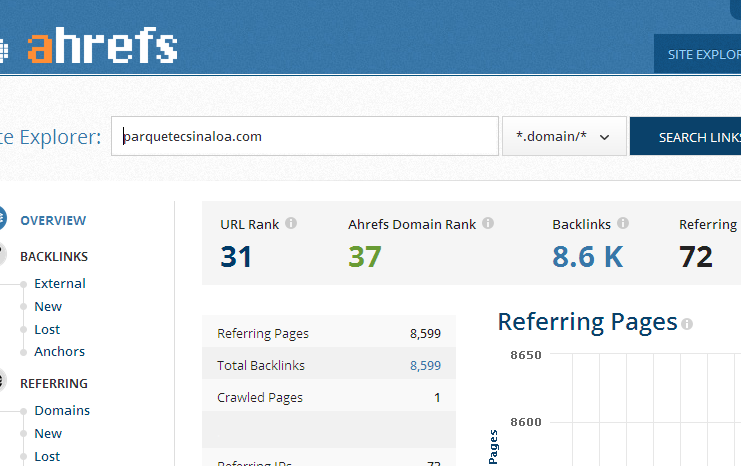Open Lost under Referring
Screen dimensions: 741x466
pyautogui.click(x=47, y=457)
